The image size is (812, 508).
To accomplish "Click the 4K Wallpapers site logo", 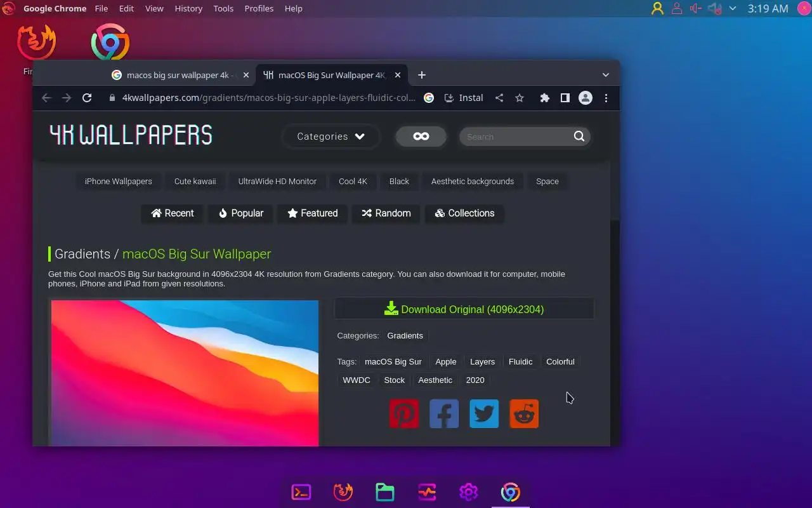I will [131, 135].
